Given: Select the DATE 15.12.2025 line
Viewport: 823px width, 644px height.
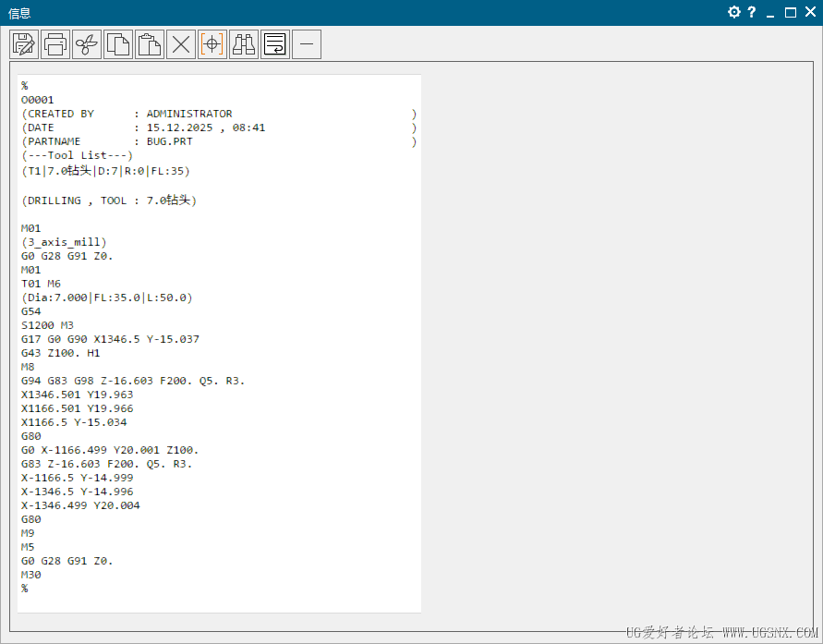Looking at the screenshot, I should point(219,128).
